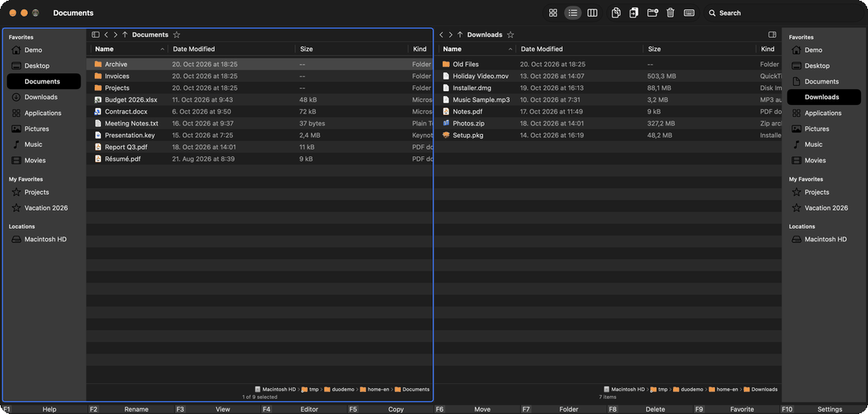The image size is (868, 414).
Task: Open Applications in left sidebar
Action: click(43, 113)
